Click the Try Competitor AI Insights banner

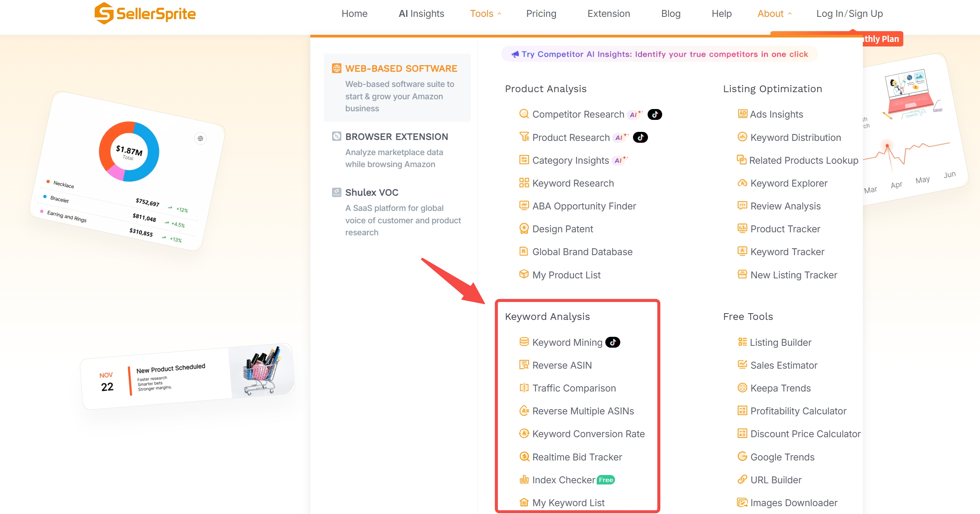659,54
